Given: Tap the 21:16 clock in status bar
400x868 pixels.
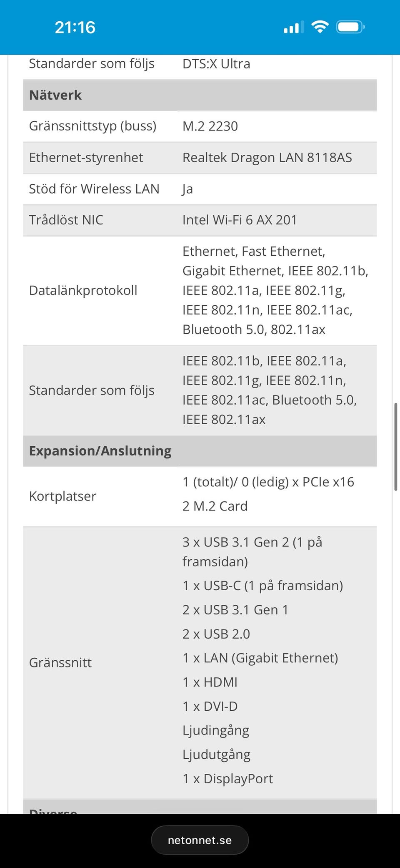Looking at the screenshot, I should [75, 28].
